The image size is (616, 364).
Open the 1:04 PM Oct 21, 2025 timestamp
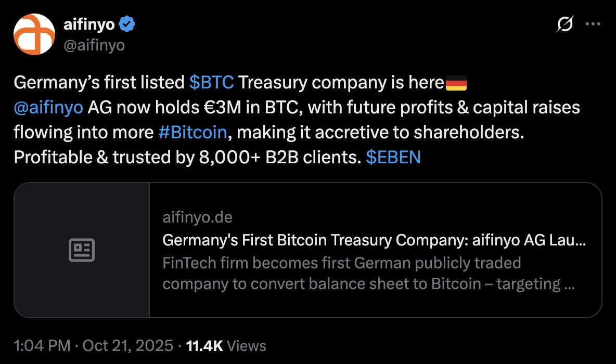pyautogui.click(x=93, y=345)
